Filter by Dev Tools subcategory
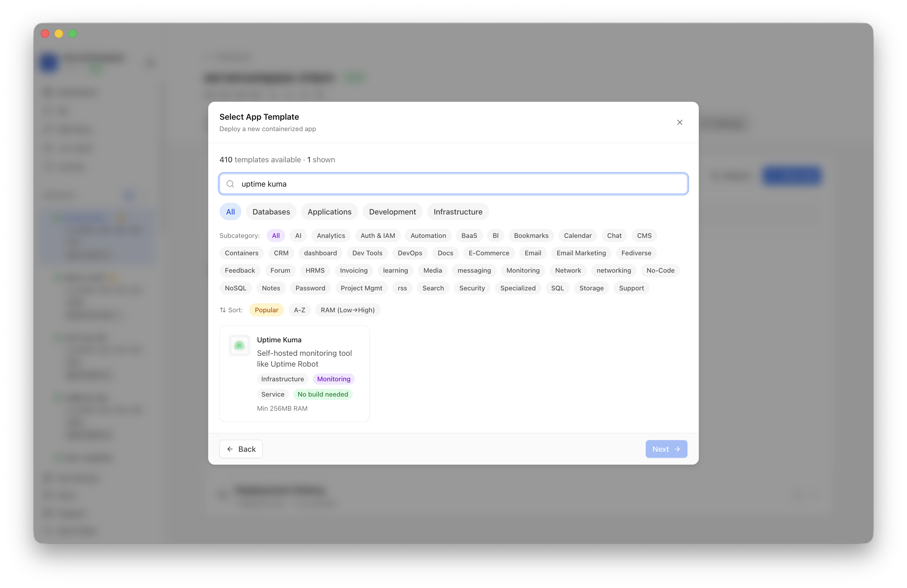The width and height of the screenshot is (907, 588). point(367,253)
